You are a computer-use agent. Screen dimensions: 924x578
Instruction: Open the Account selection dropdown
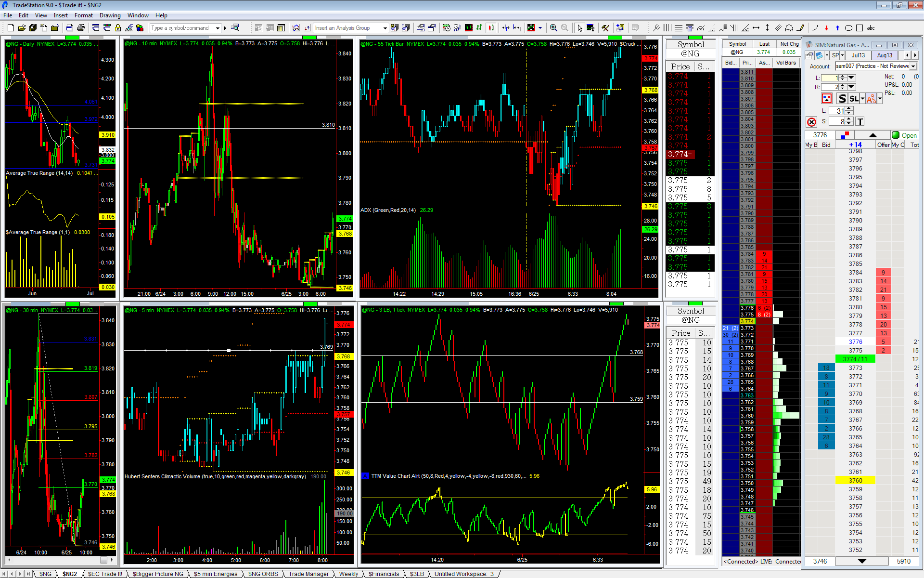tap(913, 66)
